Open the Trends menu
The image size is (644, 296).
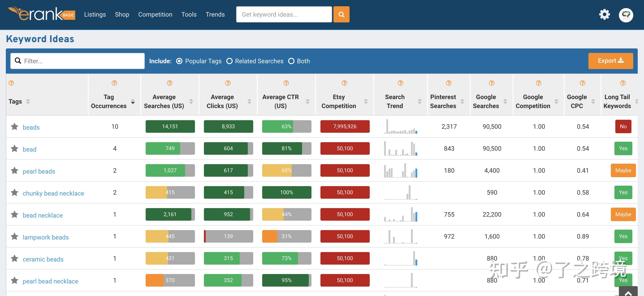coord(215,15)
